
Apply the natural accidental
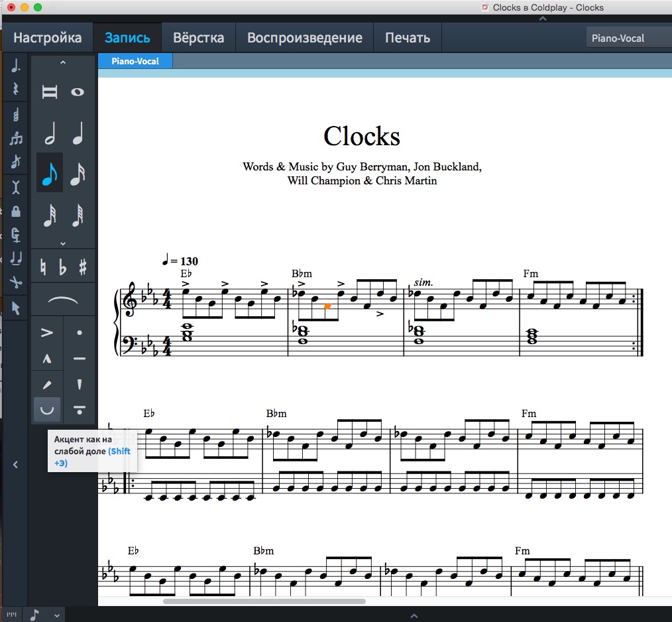43,267
